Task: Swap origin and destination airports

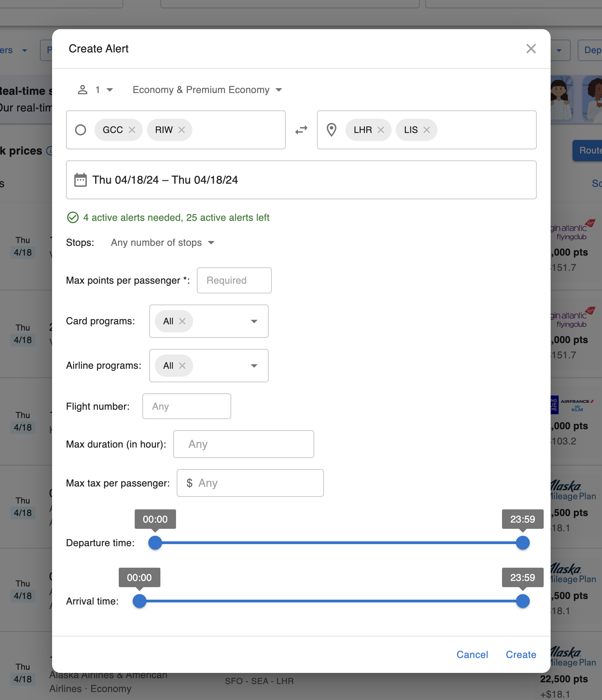Action: [x=301, y=130]
